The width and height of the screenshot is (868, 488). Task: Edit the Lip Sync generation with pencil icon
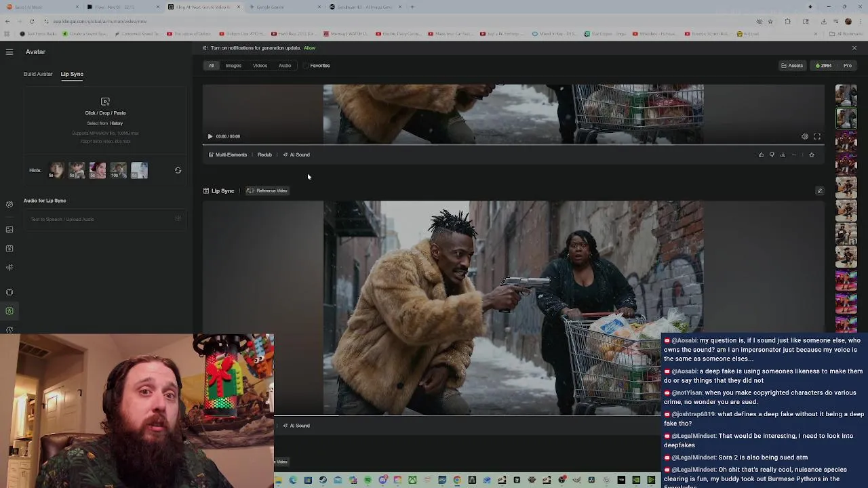click(819, 190)
